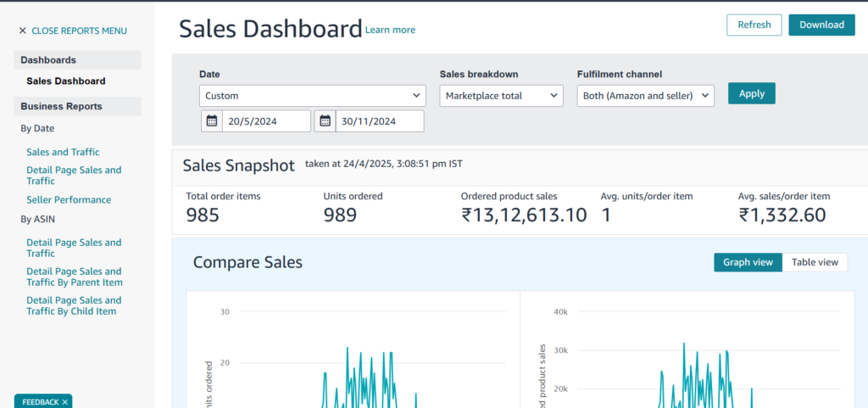The height and width of the screenshot is (408, 868).
Task: Click Close Reports Menu link
Action: click(x=79, y=31)
